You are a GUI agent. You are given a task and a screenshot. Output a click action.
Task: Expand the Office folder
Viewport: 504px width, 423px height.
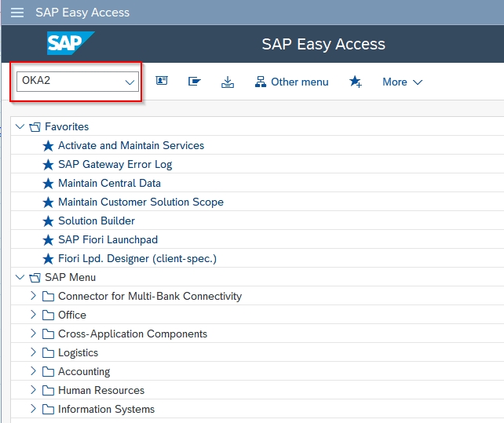[33, 315]
